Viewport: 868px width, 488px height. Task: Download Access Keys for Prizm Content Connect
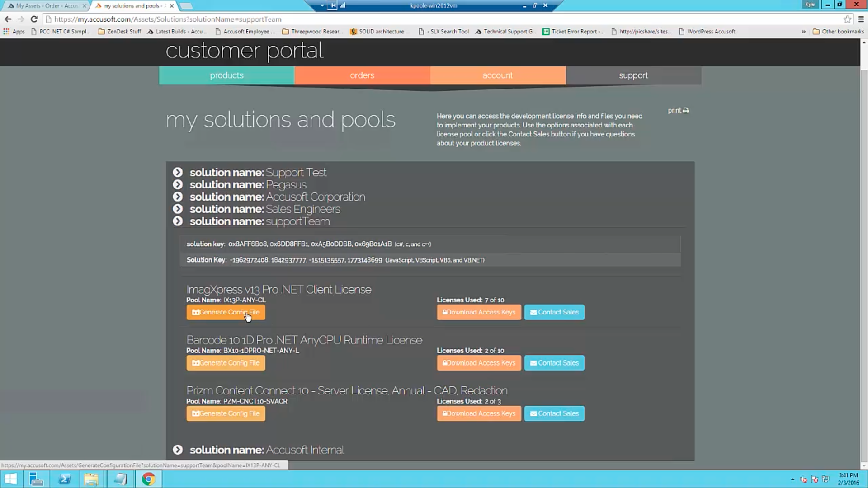click(479, 413)
